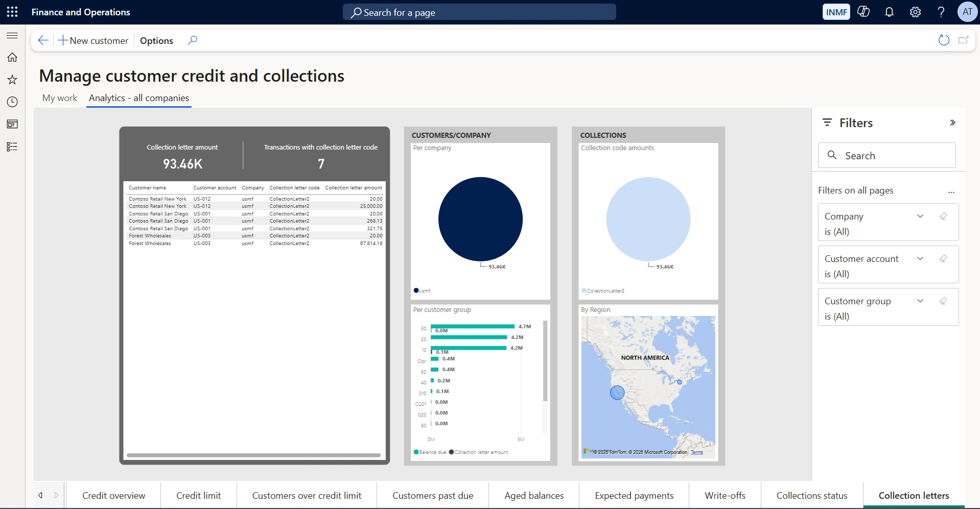Go to Home from left sidebar
The image size is (980, 509).
[12, 57]
